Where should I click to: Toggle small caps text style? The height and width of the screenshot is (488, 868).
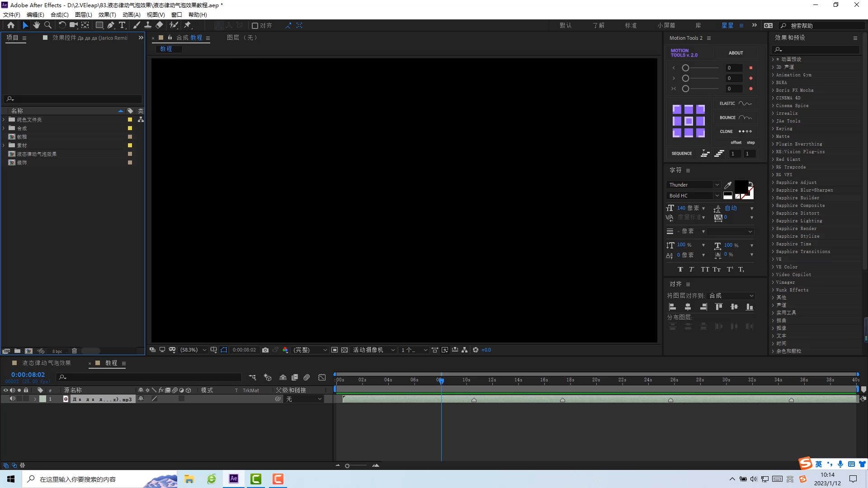click(x=717, y=270)
